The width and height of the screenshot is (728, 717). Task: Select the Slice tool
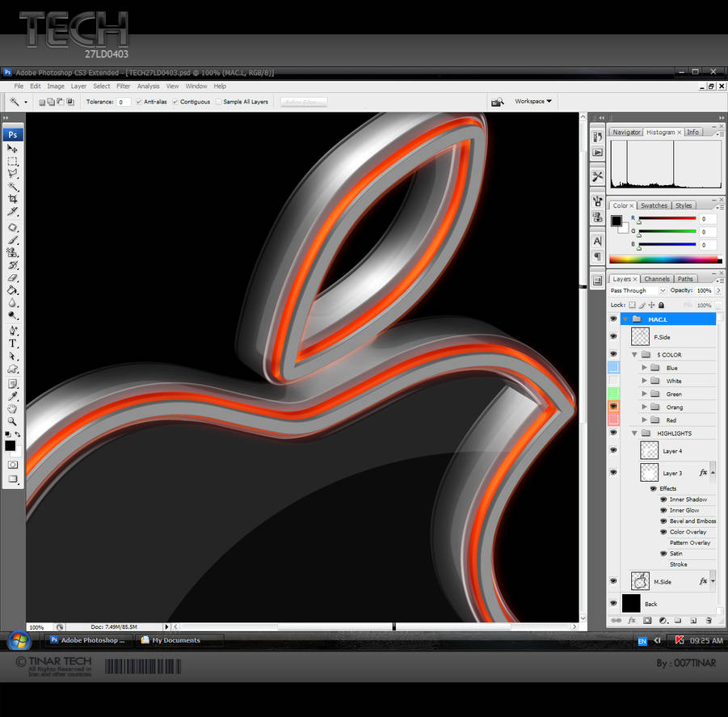click(13, 212)
